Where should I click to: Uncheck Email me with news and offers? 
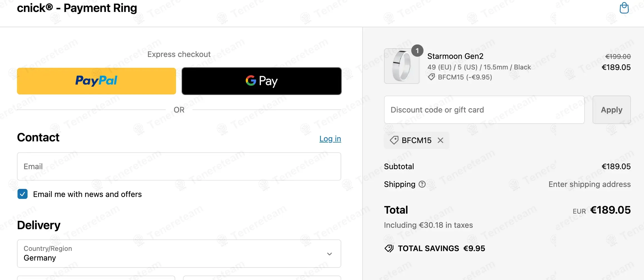[x=23, y=194]
